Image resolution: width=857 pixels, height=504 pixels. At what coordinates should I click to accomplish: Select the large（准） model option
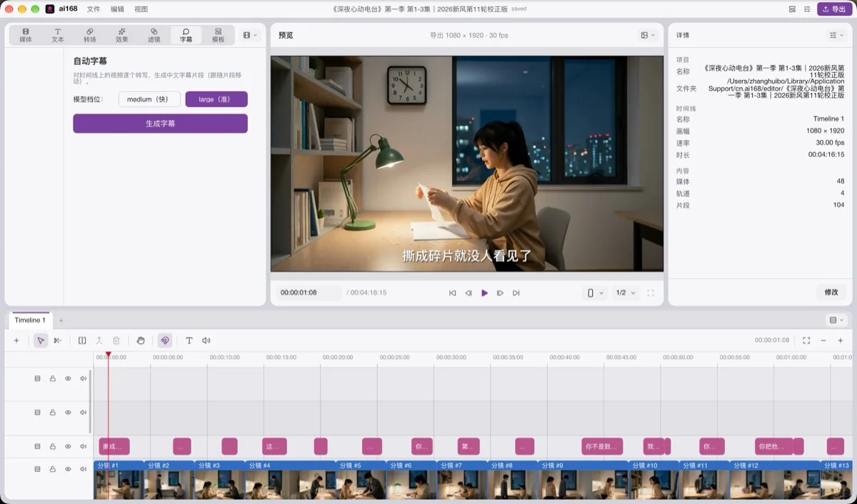[216, 99]
